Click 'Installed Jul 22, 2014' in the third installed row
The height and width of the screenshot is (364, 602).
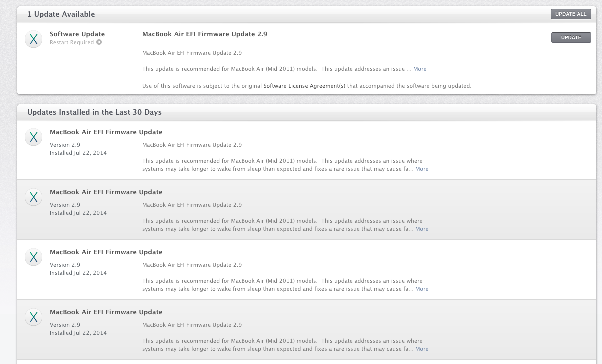(x=78, y=273)
